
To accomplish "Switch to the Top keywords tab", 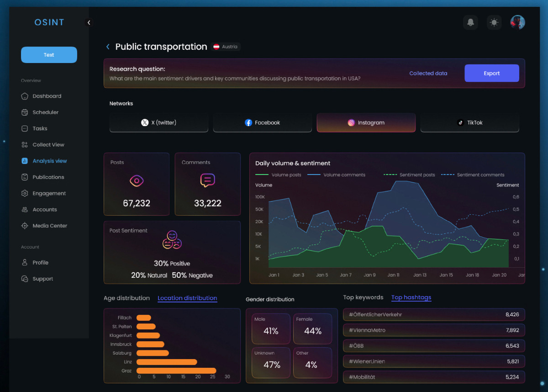I will click(x=363, y=297).
